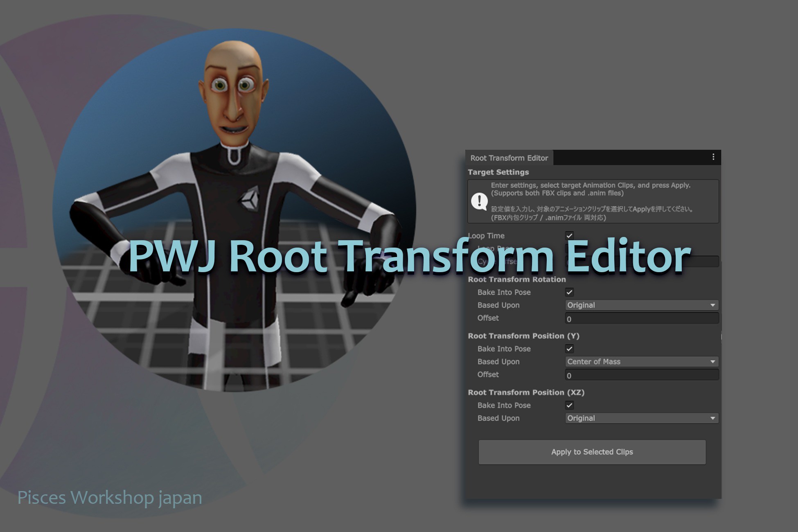798x532 pixels.
Task: Select the Root Transform Editor tab
Action: pos(509,158)
